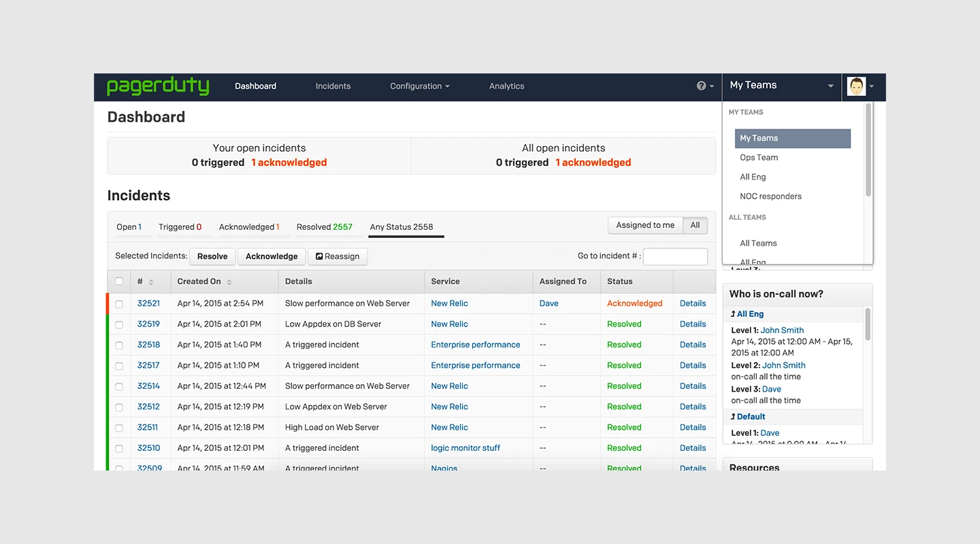
Task: Open the dropdown arrow next to avatar
Action: (x=872, y=86)
